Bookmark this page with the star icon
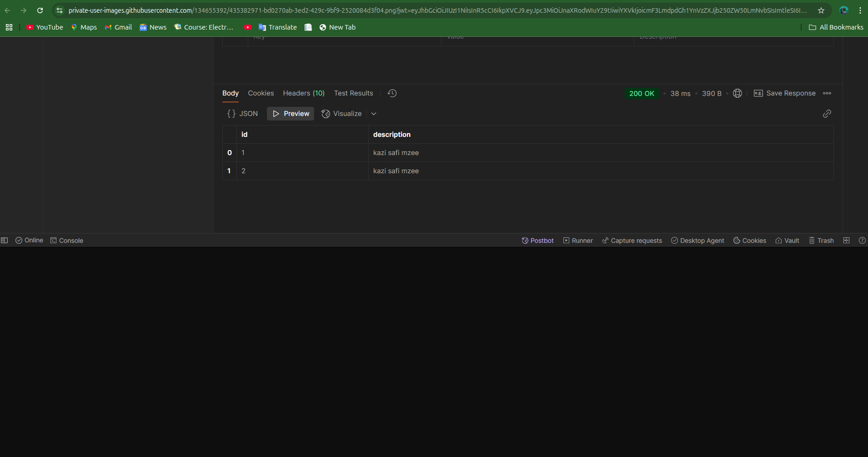 tap(821, 10)
